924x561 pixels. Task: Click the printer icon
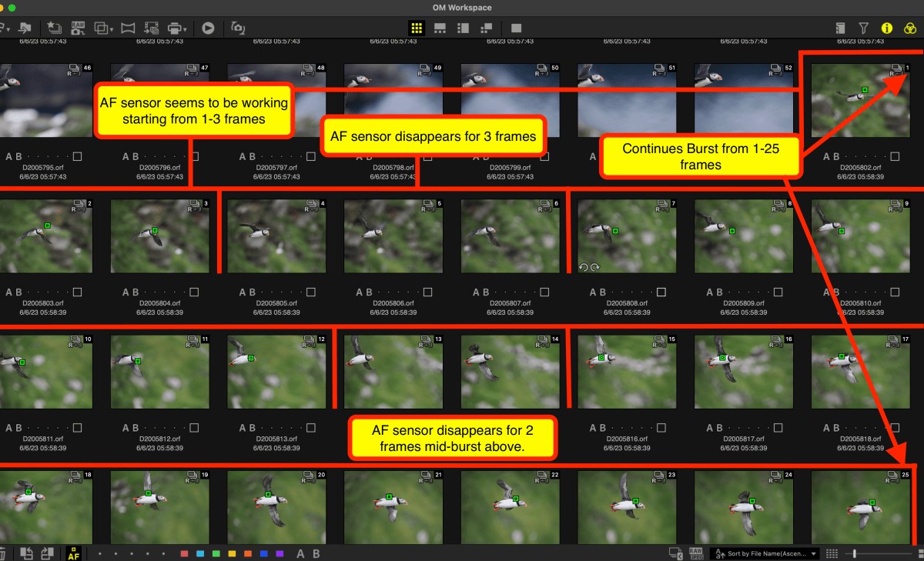click(x=175, y=28)
